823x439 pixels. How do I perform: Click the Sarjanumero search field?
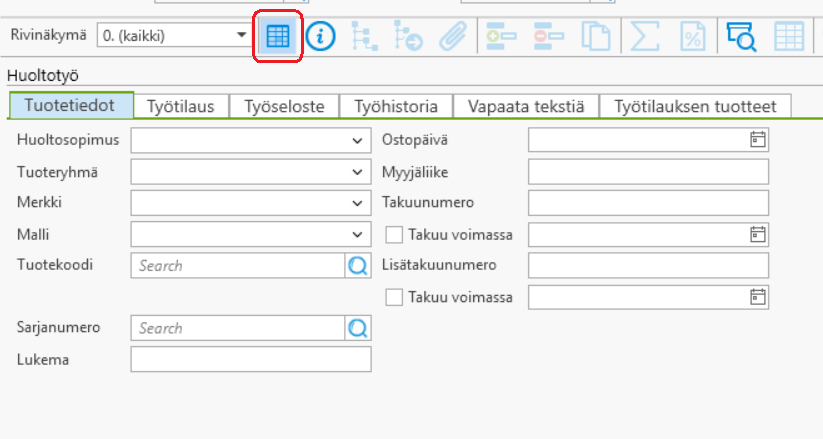click(238, 328)
